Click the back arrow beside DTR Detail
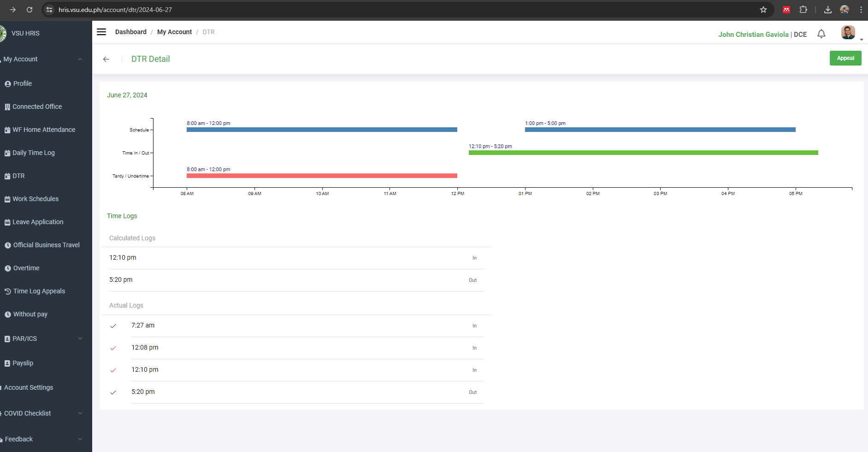This screenshot has height=452, width=868. 106,59
